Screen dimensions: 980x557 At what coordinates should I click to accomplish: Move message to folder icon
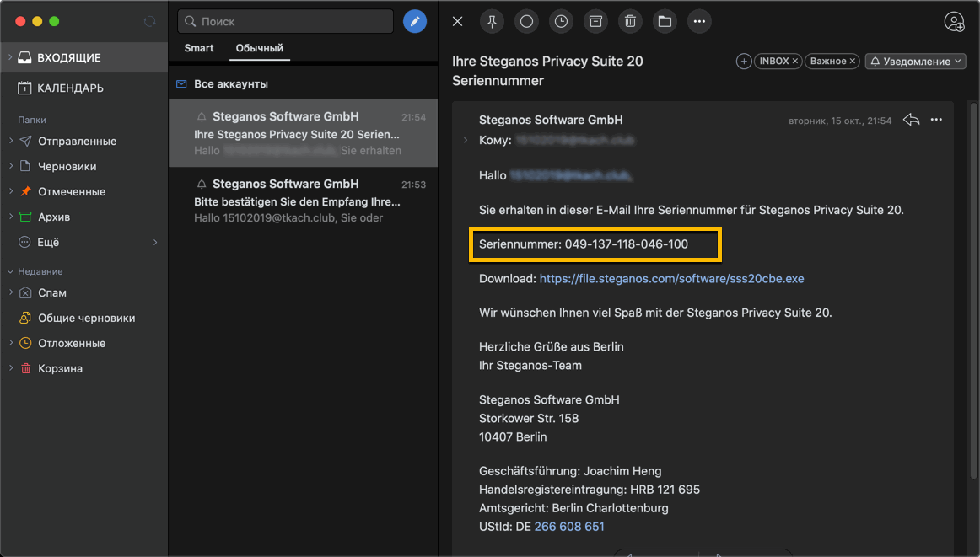point(665,21)
